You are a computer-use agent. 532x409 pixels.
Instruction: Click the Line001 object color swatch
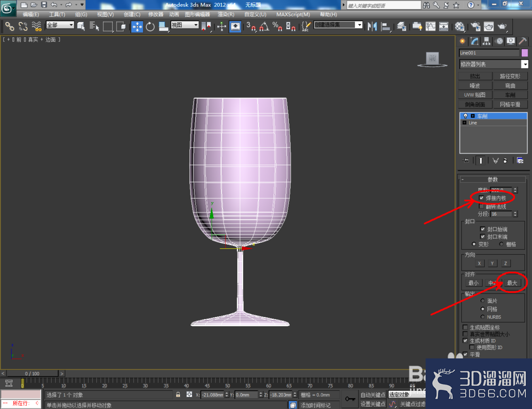click(525, 53)
